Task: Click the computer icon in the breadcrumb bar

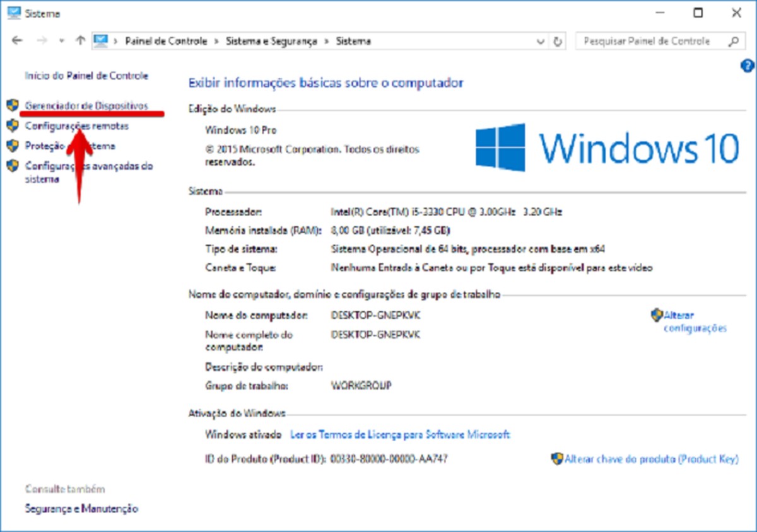Action: [100, 40]
